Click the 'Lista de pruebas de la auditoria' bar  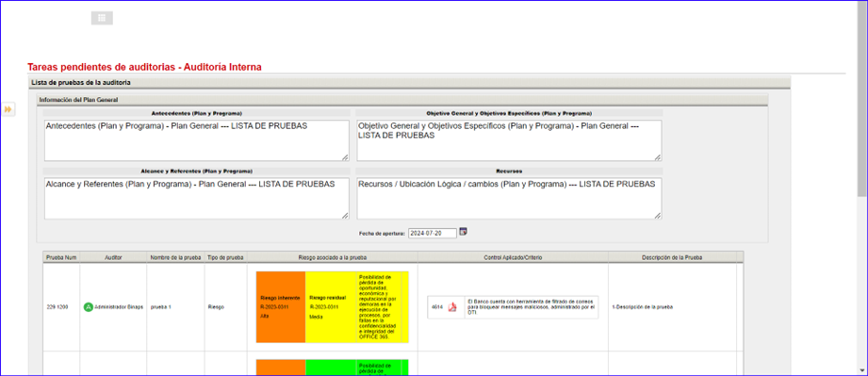click(x=409, y=83)
